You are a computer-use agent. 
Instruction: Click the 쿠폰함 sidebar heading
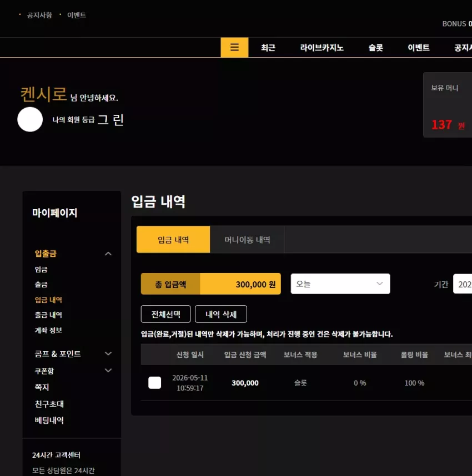coord(44,371)
